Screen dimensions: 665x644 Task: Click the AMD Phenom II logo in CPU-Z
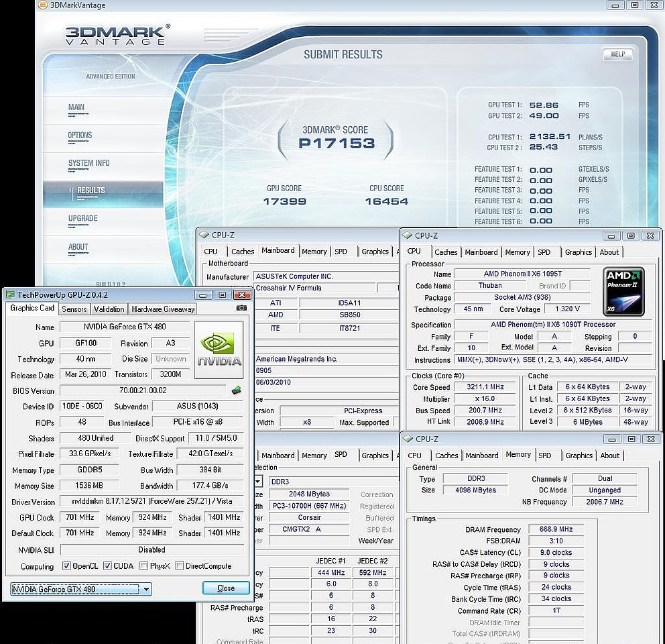[623, 291]
